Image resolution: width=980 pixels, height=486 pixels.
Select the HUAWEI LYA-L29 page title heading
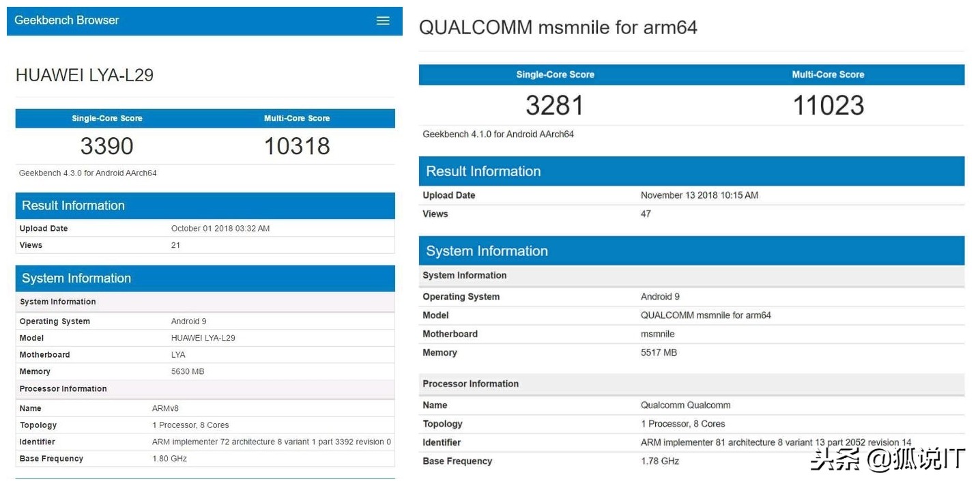(x=85, y=75)
